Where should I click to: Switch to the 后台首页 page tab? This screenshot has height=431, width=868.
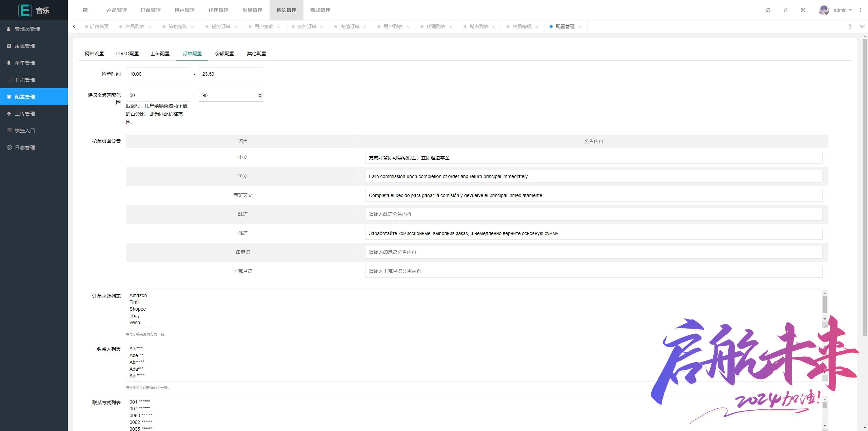pos(97,26)
